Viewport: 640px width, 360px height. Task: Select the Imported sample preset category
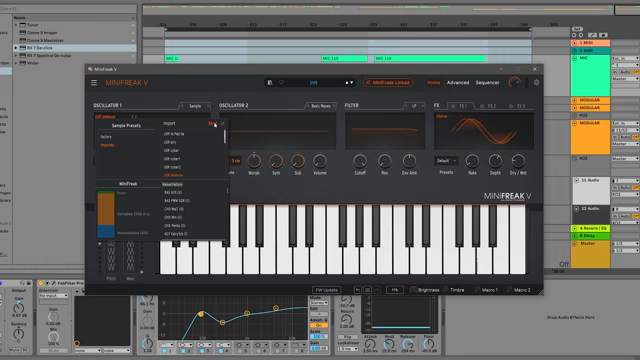pyautogui.click(x=107, y=145)
